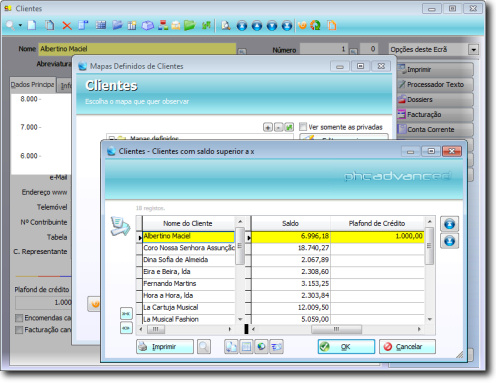The width and height of the screenshot is (496, 383).
Task: Click the first record button beside the grid
Action: pyautogui.click(x=449, y=224)
